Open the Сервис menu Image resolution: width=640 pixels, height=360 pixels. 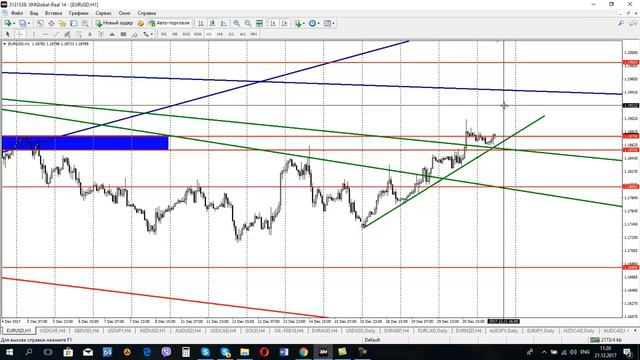(103, 13)
